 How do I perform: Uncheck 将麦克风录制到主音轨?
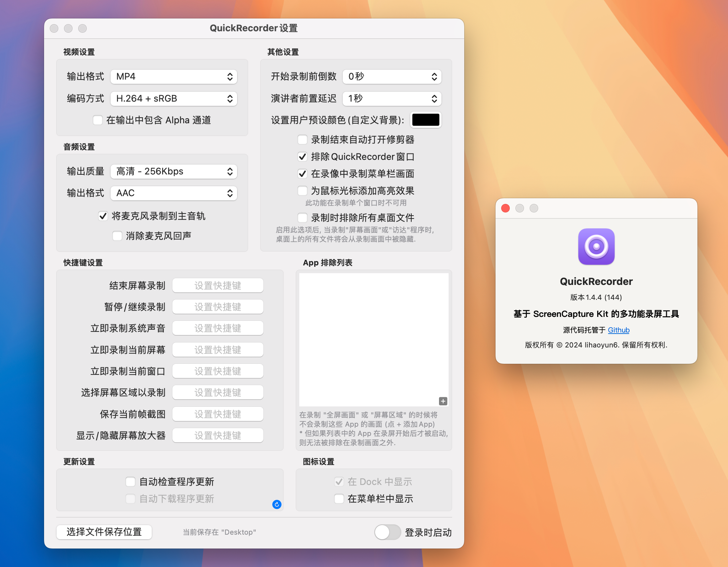tap(103, 216)
